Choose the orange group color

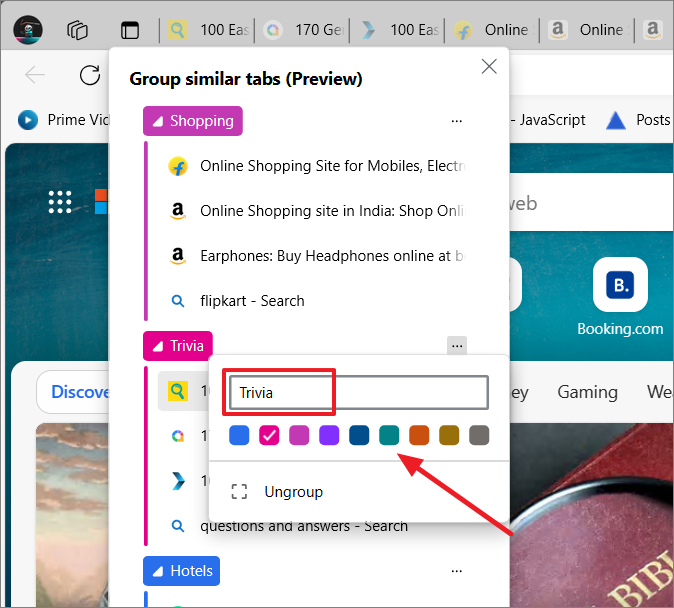coord(419,435)
